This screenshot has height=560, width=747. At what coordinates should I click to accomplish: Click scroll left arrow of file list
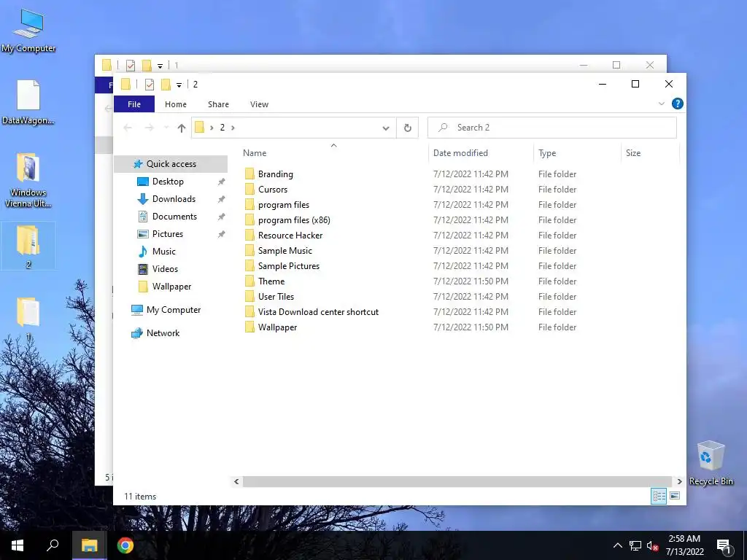pyautogui.click(x=236, y=481)
